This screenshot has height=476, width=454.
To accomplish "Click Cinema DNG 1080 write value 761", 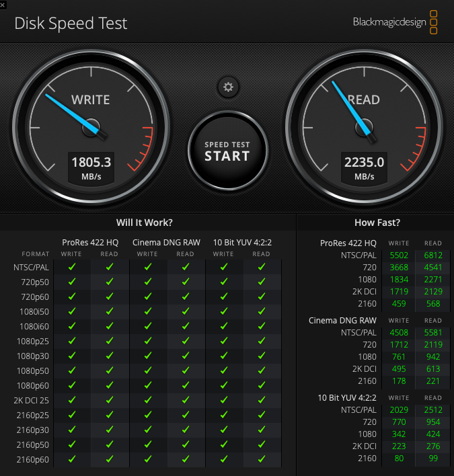I will (399, 357).
